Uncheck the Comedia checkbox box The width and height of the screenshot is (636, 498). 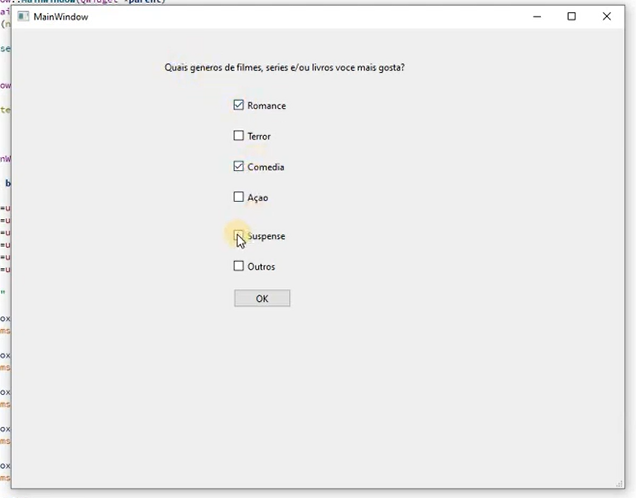coord(239,166)
